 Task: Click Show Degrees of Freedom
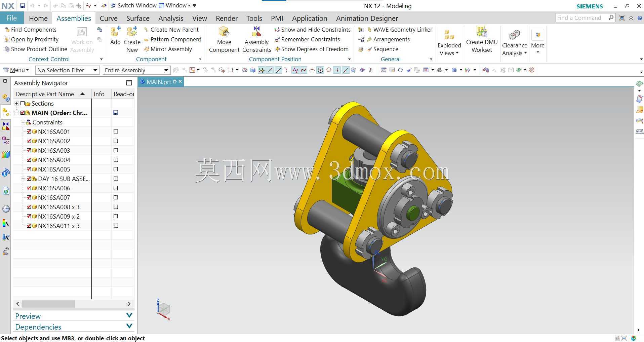[312, 49]
